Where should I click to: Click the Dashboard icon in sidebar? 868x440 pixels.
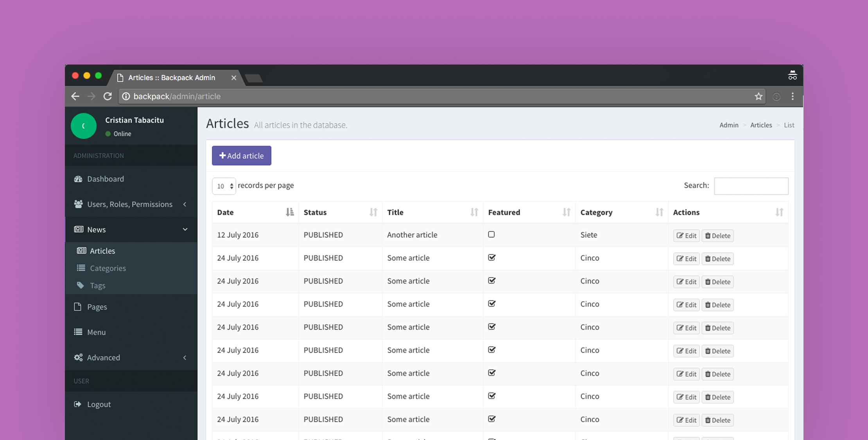[x=78, y=178]
